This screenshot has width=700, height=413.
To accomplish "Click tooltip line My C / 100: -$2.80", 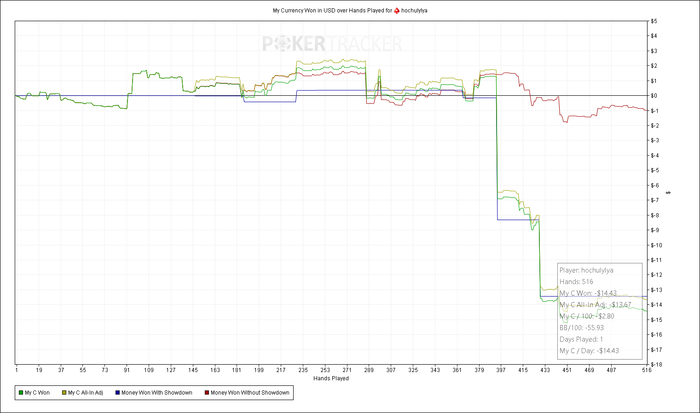I will click(587, 316).
